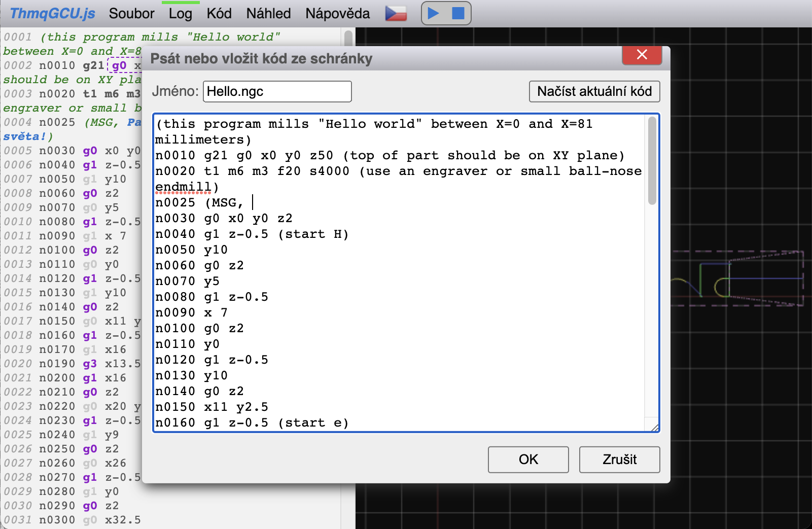Confirm the dialog with OK
Image resolution: width=812 pixels, height=529 pixels.
528,460
